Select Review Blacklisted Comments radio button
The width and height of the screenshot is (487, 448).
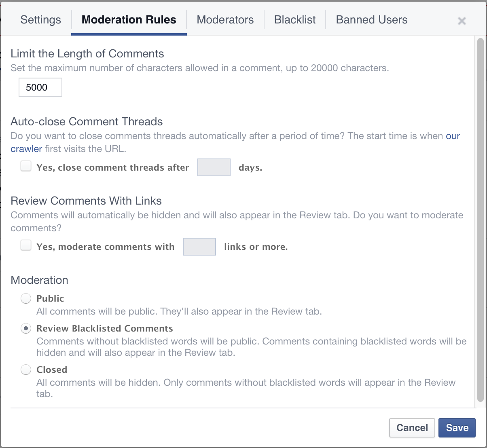coord(26,329)
